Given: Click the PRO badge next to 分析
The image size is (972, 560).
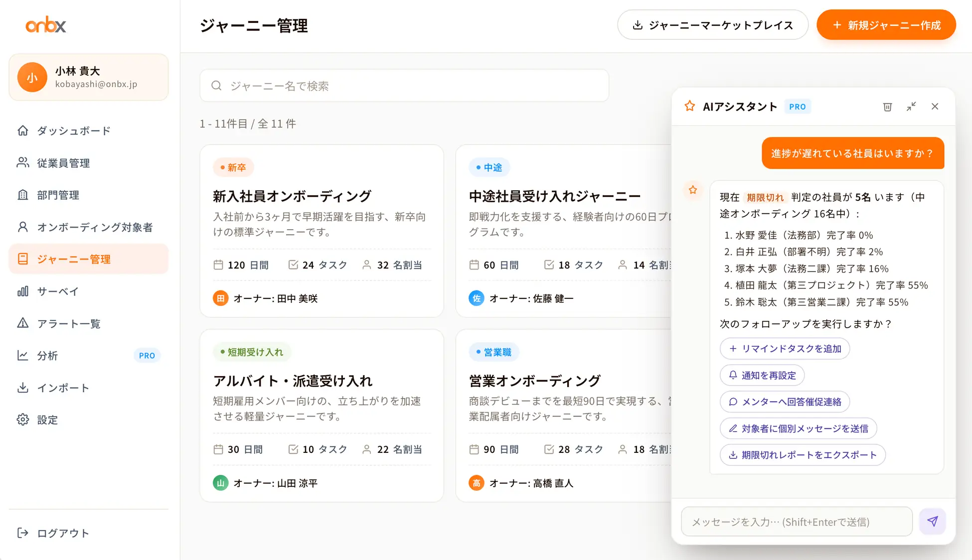Looking at the screenshot, I should (x=147, y=356).
